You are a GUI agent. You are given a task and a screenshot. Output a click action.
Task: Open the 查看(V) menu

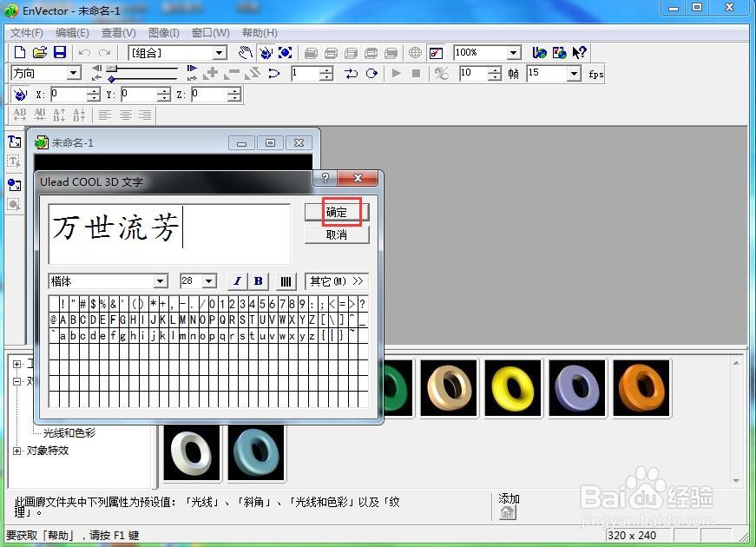[119, 33]
